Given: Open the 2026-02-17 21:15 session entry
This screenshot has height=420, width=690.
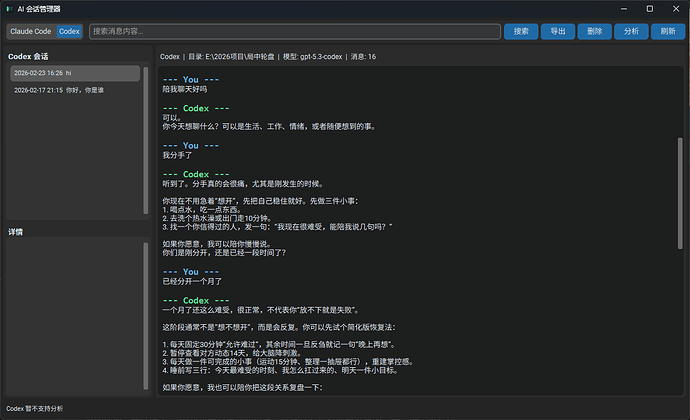Looking at the screenshot, I should click(x=75, y=90).
